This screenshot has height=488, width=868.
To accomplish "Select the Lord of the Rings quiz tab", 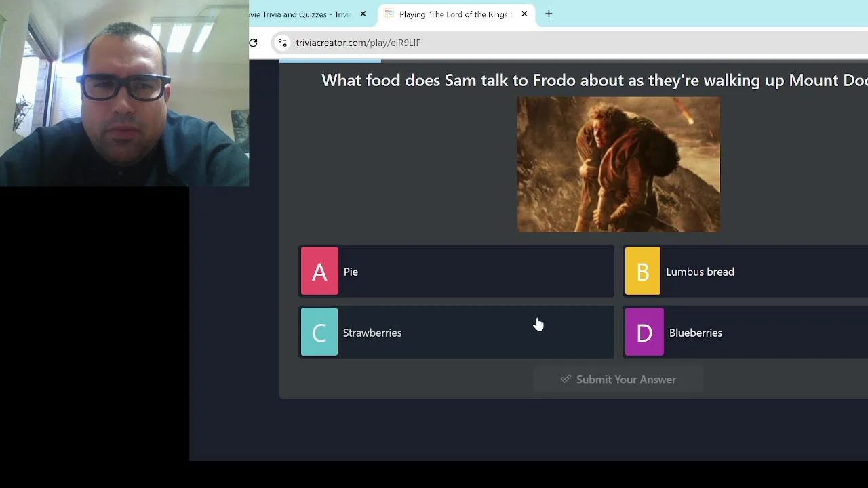I will (x=456, y=14).
